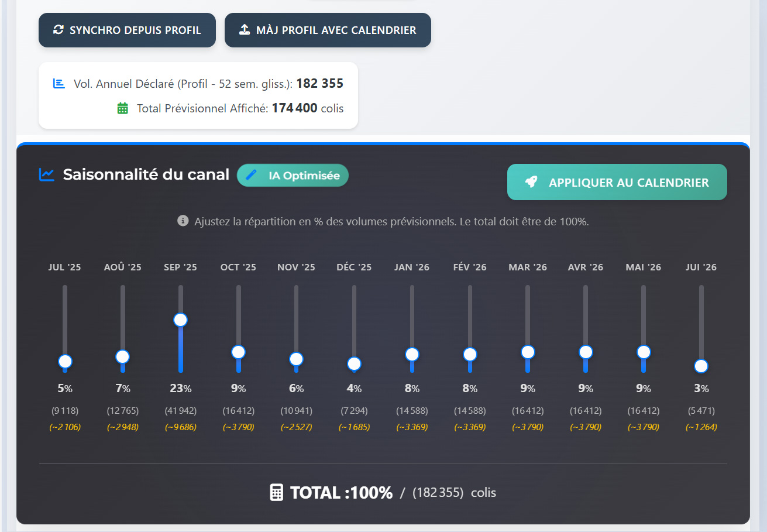Click the info icon before Ajustez la répartition
Image resolution: width=767 pixels, height=532 pixels.
click(183, 221)
